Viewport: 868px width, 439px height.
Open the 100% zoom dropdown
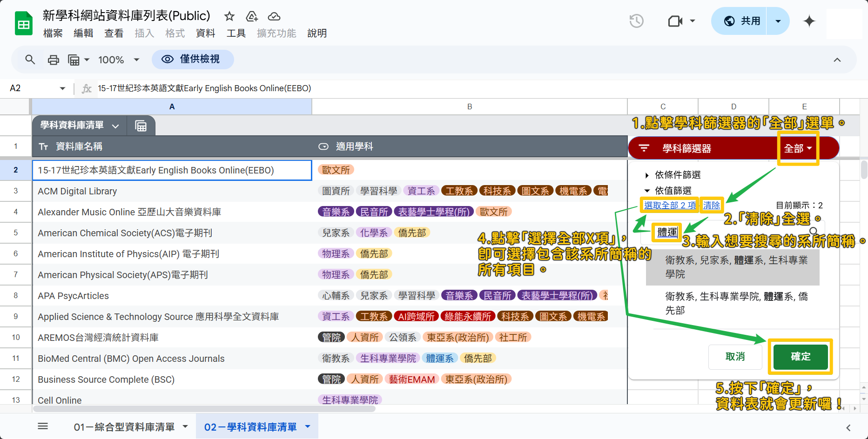click(x=119, y=60)
